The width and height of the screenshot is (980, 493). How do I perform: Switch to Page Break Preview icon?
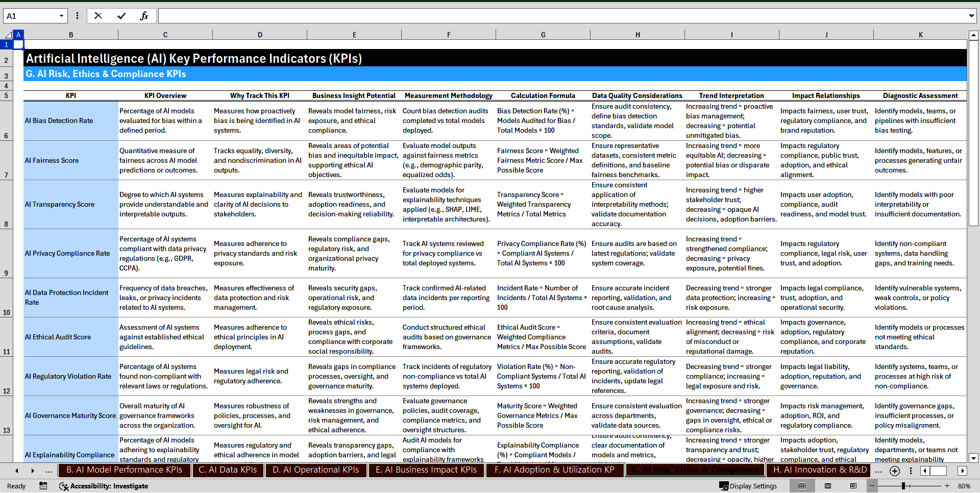(x=854, y=486)
